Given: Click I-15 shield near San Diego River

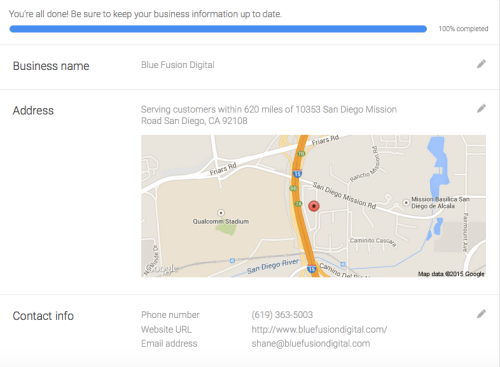Looking at the screenshot, I should click(x=311, y=268).
